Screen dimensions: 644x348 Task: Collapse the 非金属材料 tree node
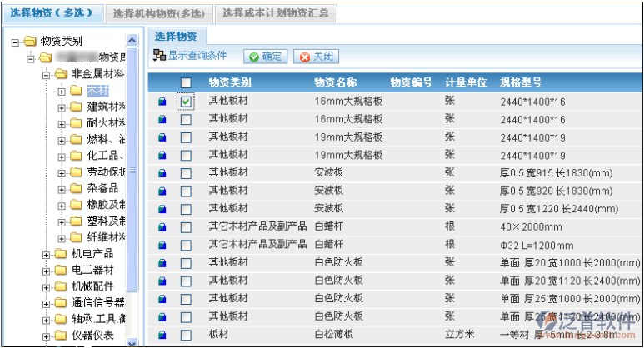pos(47,74)
